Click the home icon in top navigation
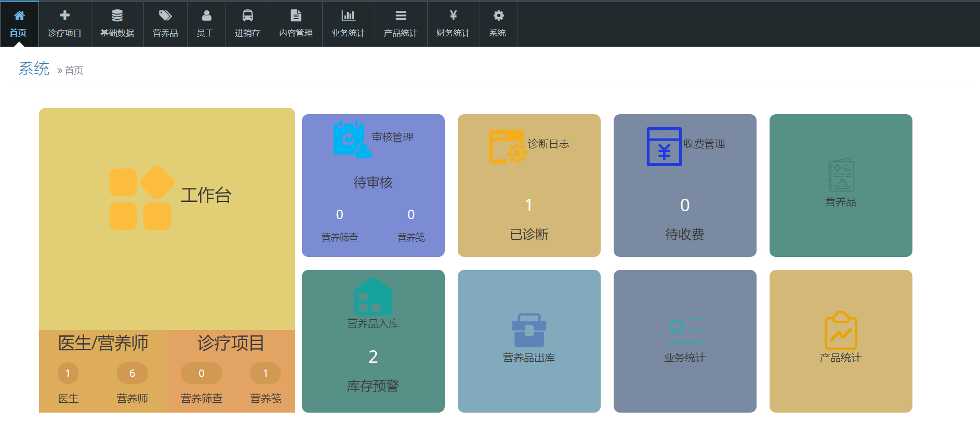This screenshot has width=980, height=423. [19, 15]
